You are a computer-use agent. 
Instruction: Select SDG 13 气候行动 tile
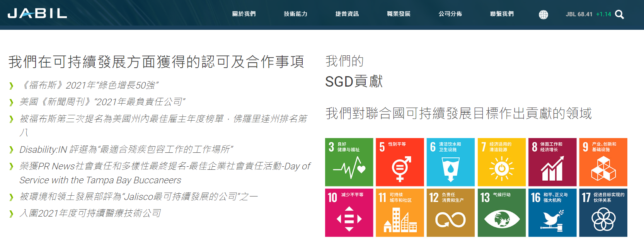(501, 213)
